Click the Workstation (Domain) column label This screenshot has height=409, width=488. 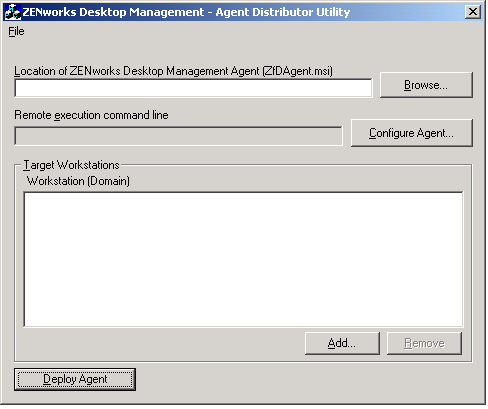click(x=78, y=181)
